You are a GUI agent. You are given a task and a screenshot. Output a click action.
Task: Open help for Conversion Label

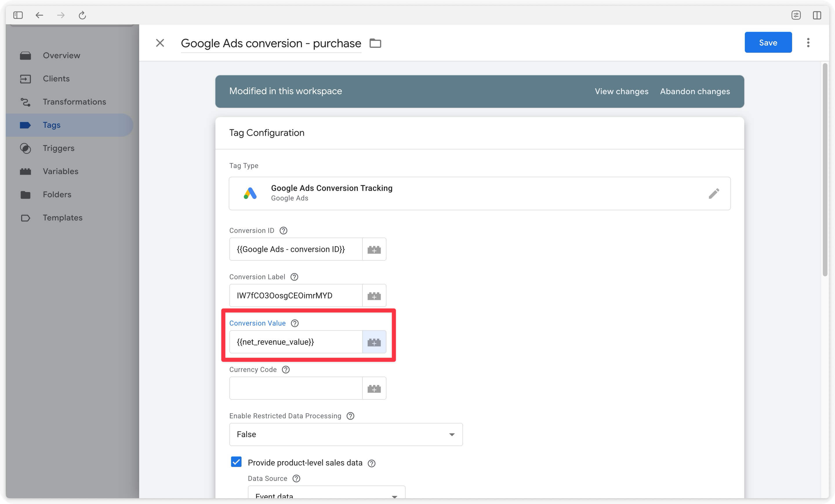pos(294,277)
